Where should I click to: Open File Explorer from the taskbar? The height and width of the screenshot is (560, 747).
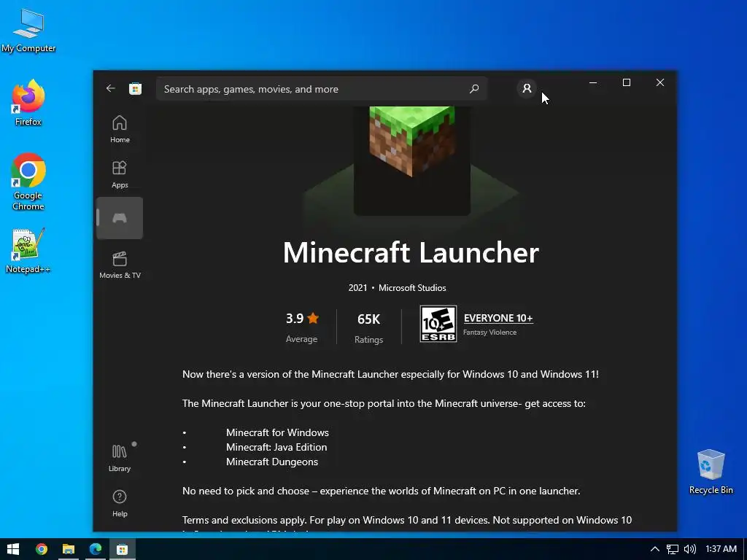tap(68, 549)
